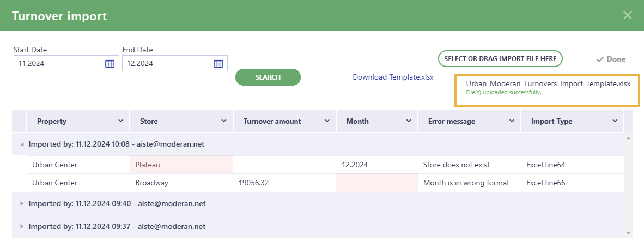Expand the 09:37 import group
The height and width of the screenshot is (247, 644).
(x=22, y=226)
